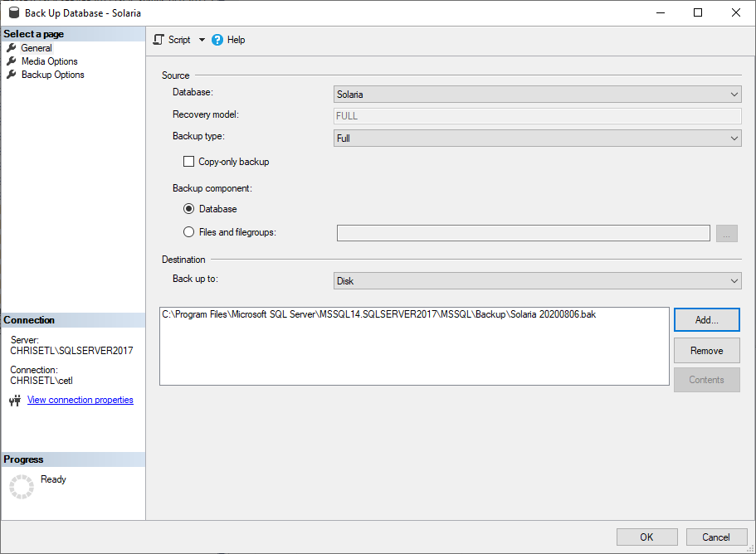
Task: Click the Ready progress spinner
Action: 22,487
